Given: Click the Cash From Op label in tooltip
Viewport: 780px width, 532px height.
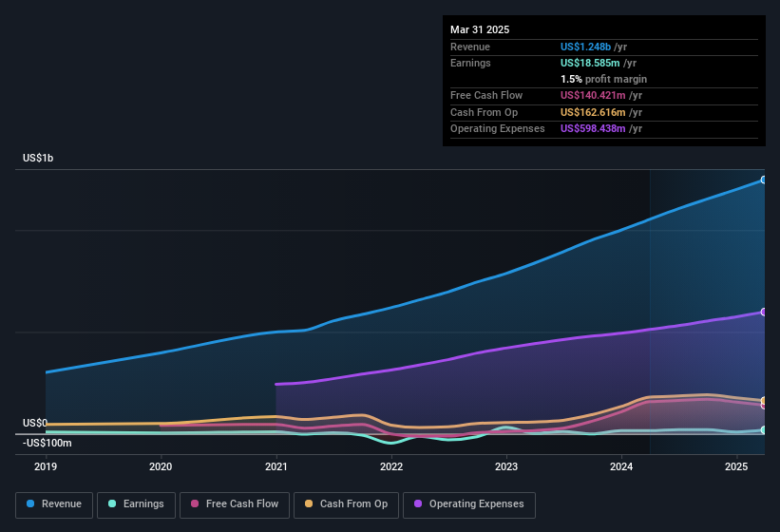Looking at the screenshot, I should [484, 112].
